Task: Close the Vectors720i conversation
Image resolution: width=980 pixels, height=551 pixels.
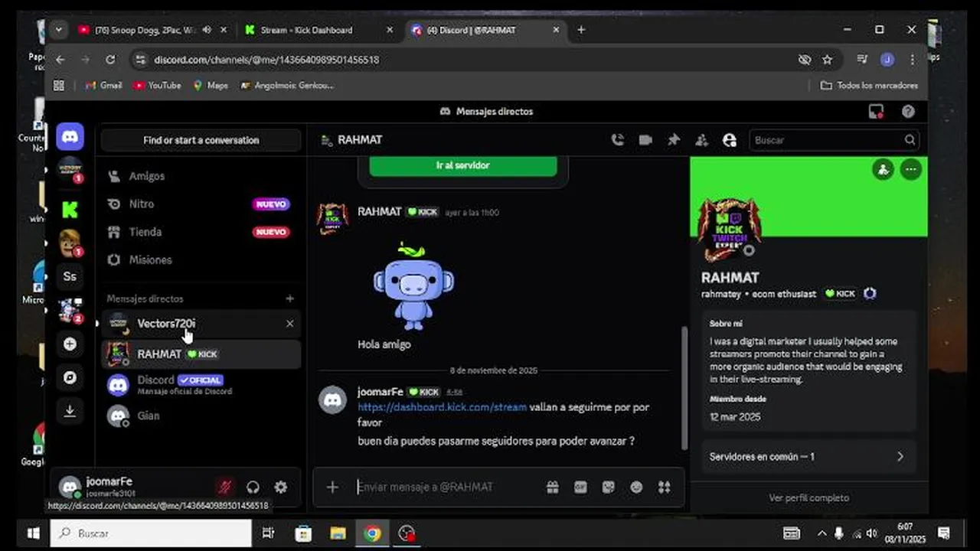Action: [x=289, y=324]
